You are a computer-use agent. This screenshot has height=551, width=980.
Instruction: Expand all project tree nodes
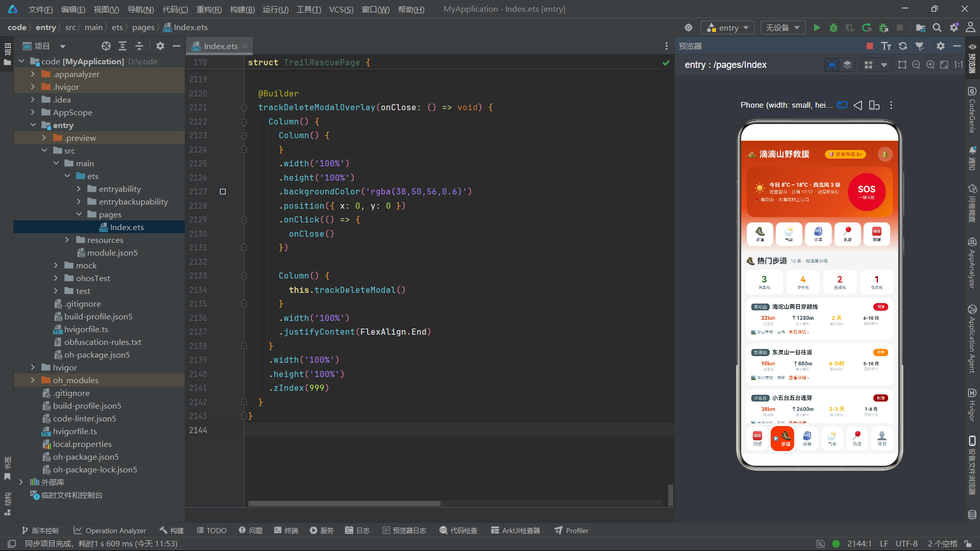tap(122, 46)
